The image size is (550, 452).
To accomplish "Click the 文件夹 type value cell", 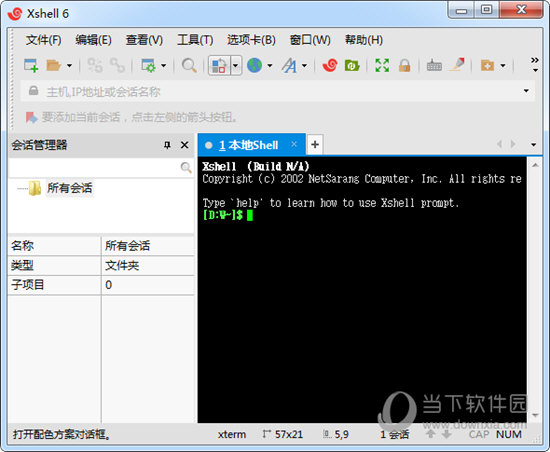I will click(148, 265).
